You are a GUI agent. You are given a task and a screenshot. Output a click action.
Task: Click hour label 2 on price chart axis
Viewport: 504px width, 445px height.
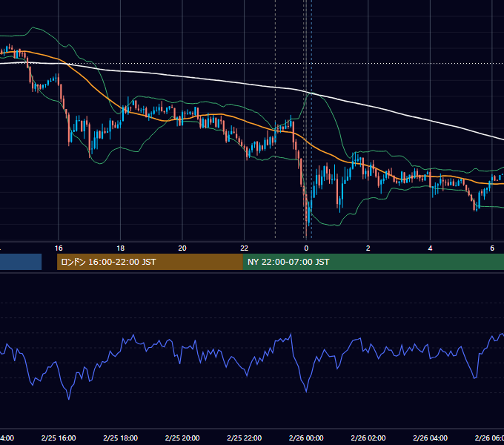368,248
